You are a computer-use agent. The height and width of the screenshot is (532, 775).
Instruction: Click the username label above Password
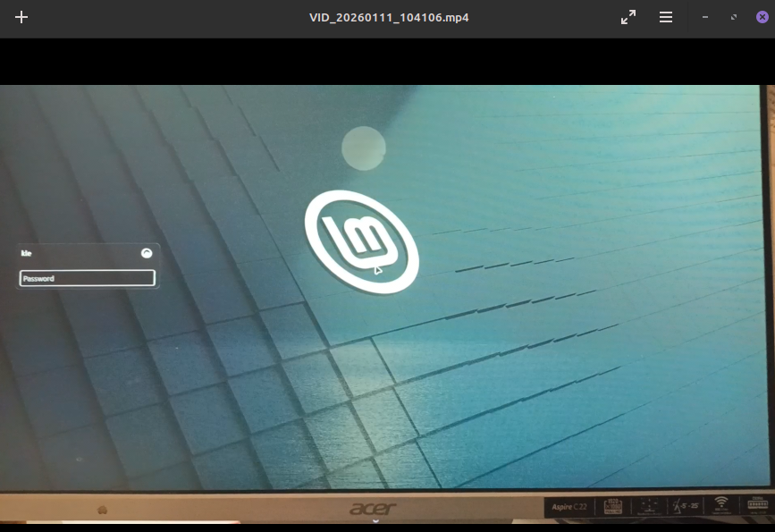(27, 253)
